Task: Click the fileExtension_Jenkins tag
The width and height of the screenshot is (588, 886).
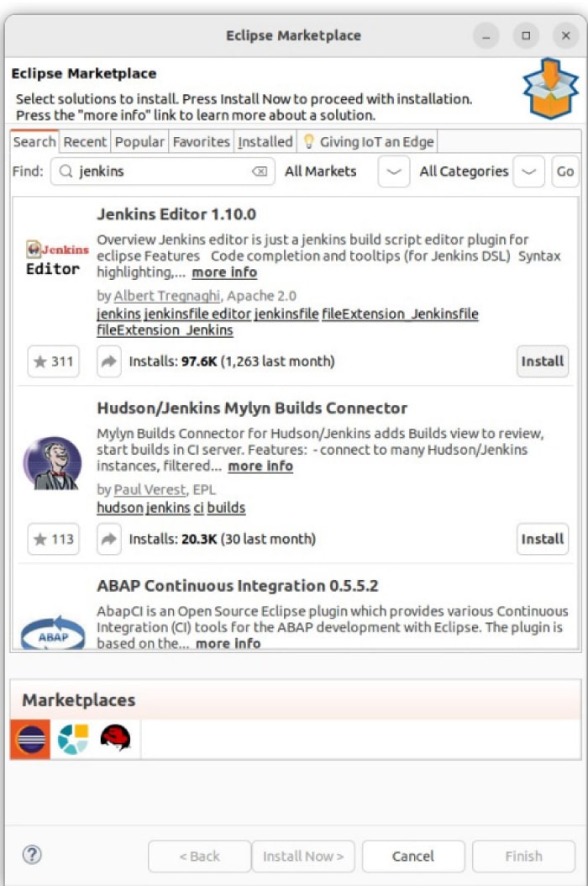Action: [x=165, y=330]
